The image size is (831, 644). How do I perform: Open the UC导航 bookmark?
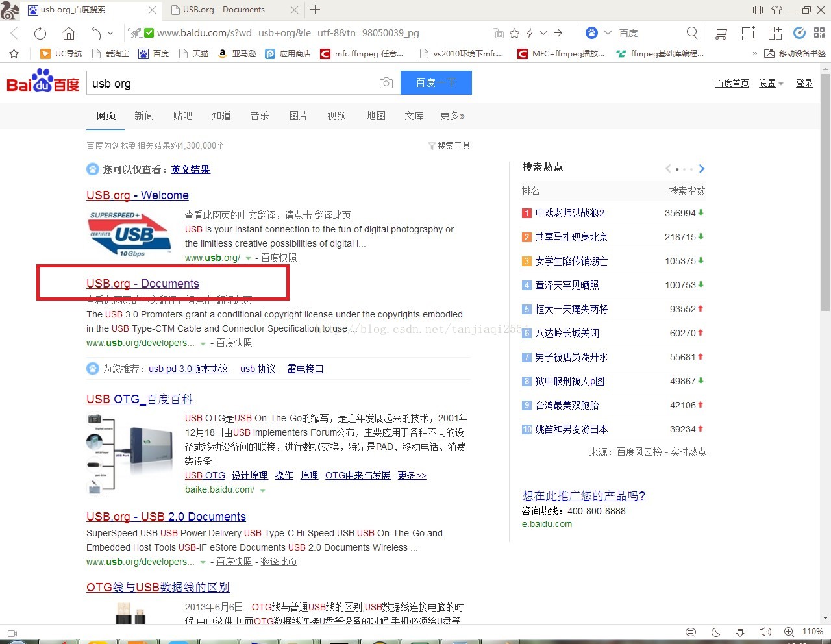click(x=62, y=54)
